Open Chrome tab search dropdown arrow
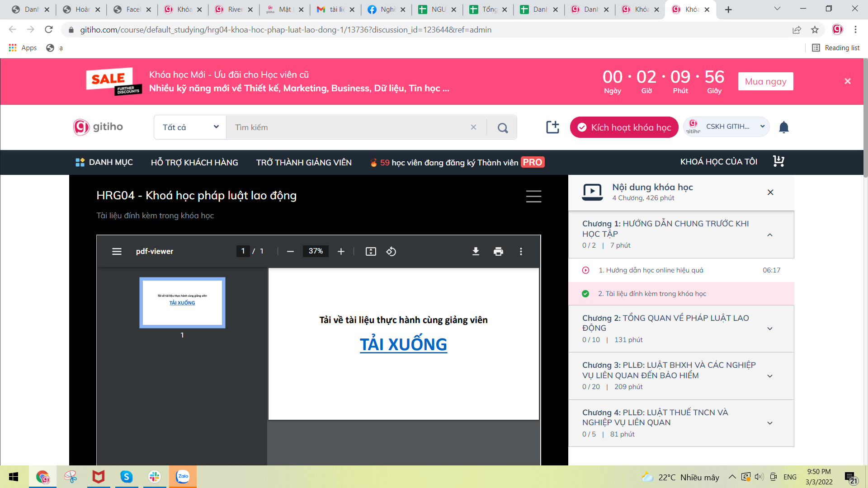This screenshot has width=868, height=488. coord(777,9)
